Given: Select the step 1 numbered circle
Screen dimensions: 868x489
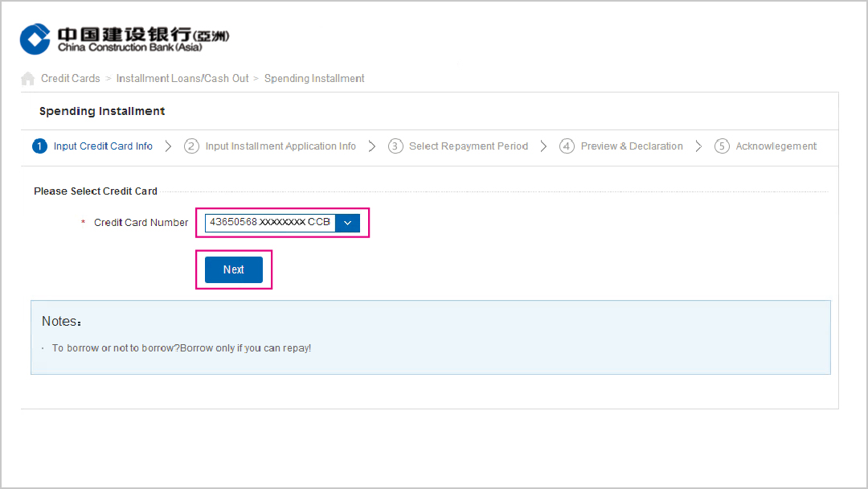Looking at the screenshot, I should pos(39,146).
